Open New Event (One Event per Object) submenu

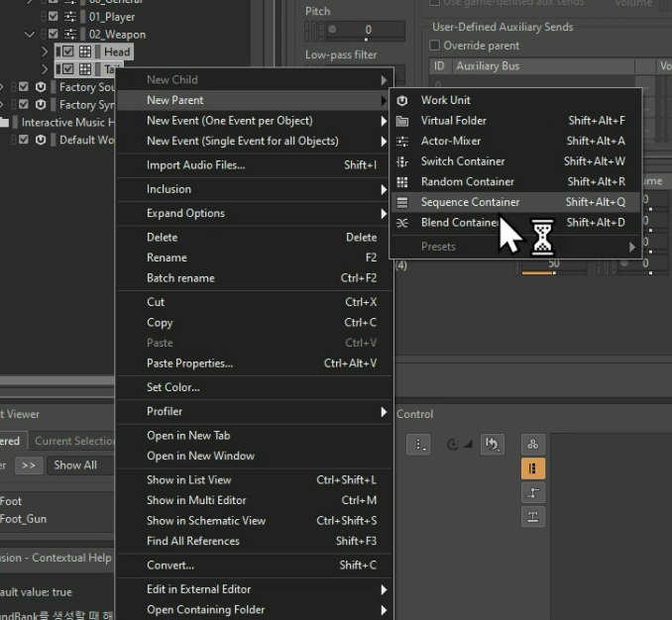255,121
